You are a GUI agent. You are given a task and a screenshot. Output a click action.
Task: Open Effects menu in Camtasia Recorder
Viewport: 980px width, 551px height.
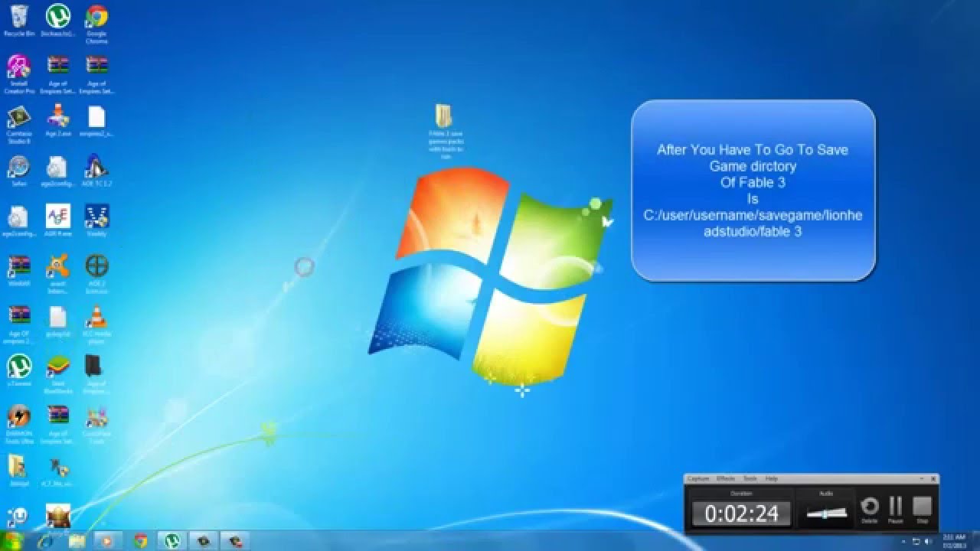pyautogui.click(x=725, y=478)
